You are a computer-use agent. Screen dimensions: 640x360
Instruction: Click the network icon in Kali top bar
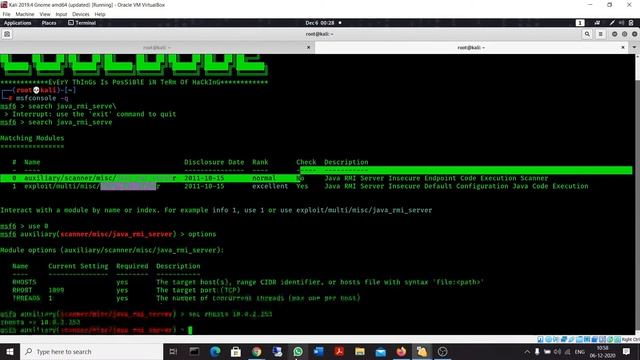(597, 23)
